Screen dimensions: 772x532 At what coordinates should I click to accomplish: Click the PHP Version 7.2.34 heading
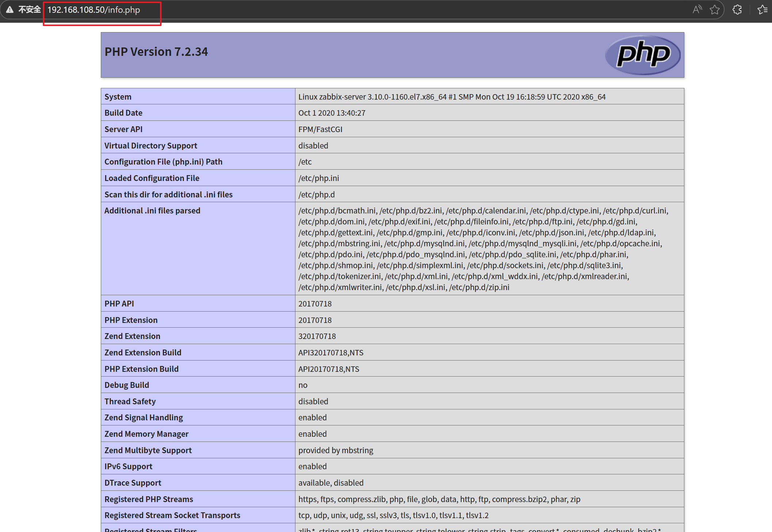156,52
